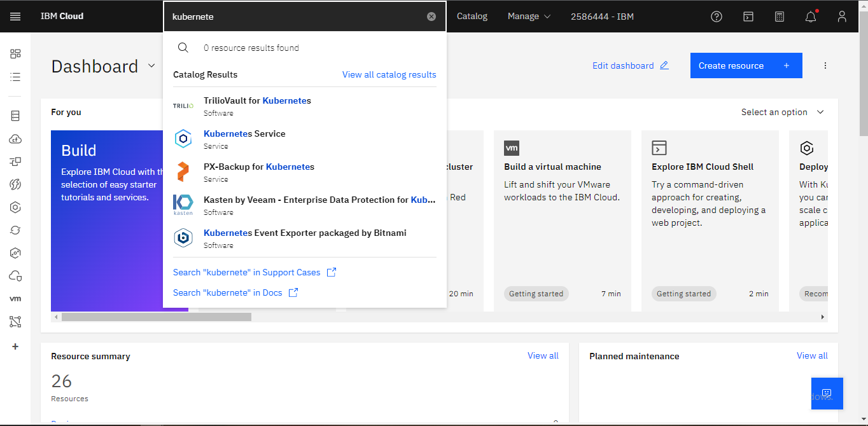
Task: Open the dashboard overflow actions menu
Action: (x=825, y=65)
